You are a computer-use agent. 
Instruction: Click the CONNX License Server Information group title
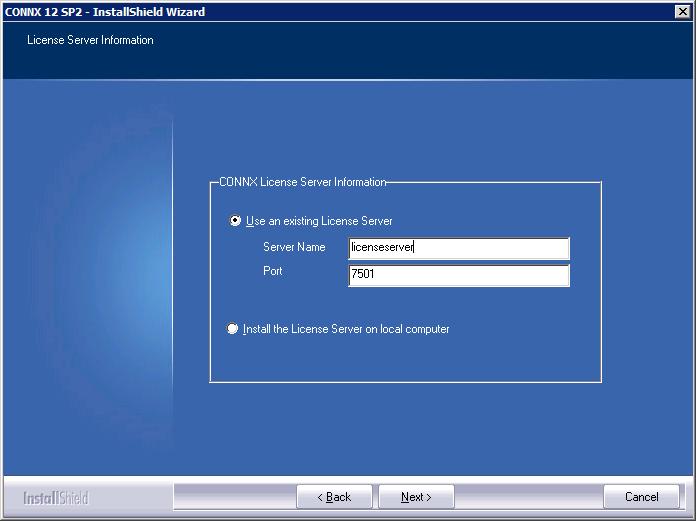tap(303, 182)
